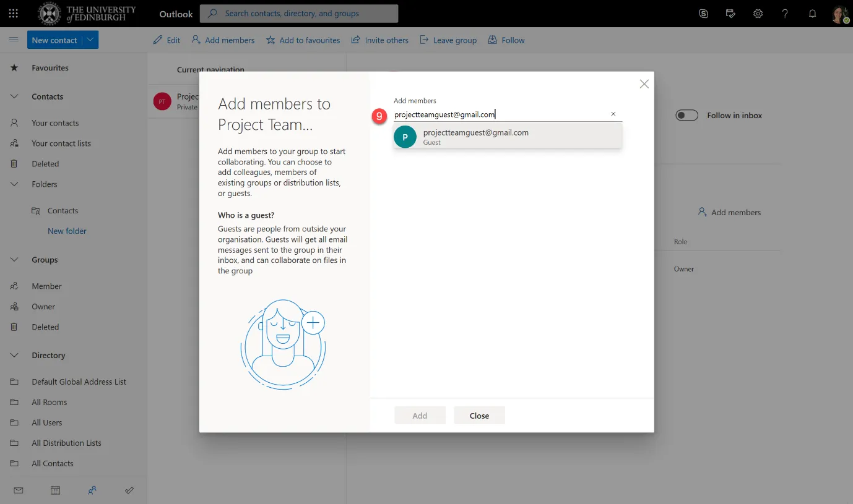
Task: Open the Settings gear icon
Action: coord(758,12)
